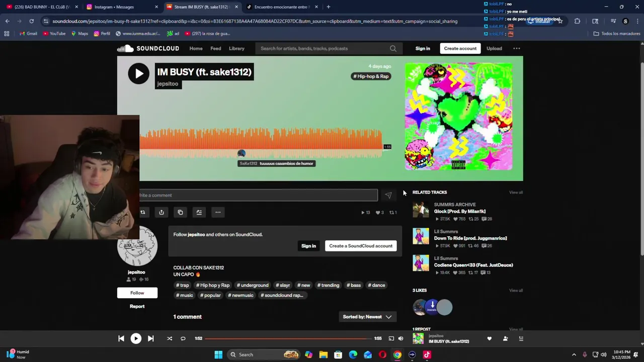This screenshot has height=362, width=644.
Task: View all related tracks
Action: [x=516, y=192]
